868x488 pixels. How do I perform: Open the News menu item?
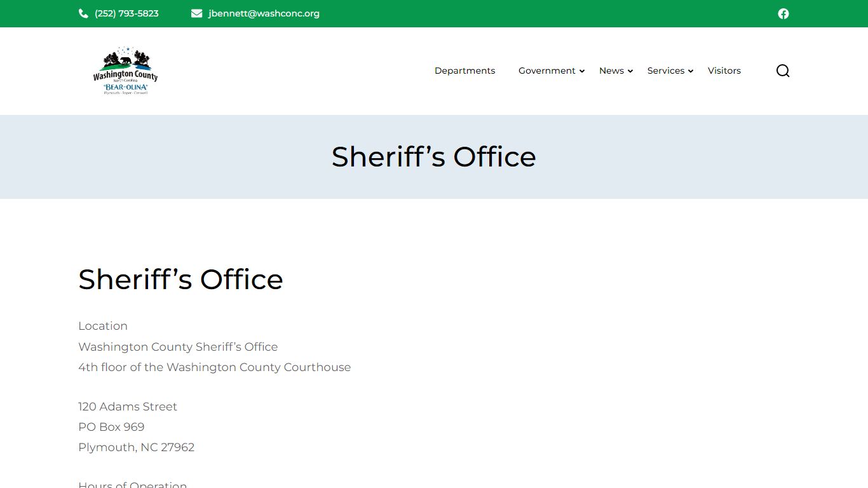coord(611,71)
